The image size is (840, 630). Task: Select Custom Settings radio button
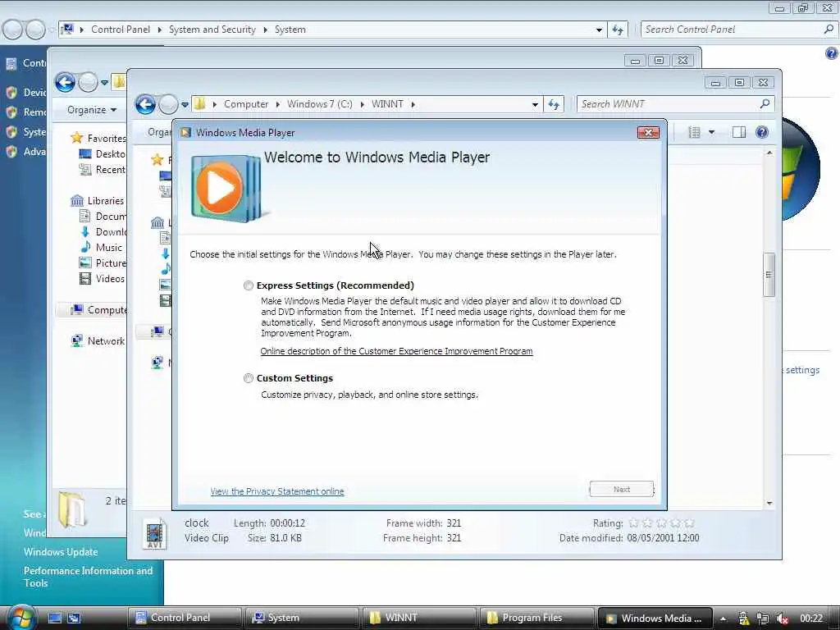248,378
